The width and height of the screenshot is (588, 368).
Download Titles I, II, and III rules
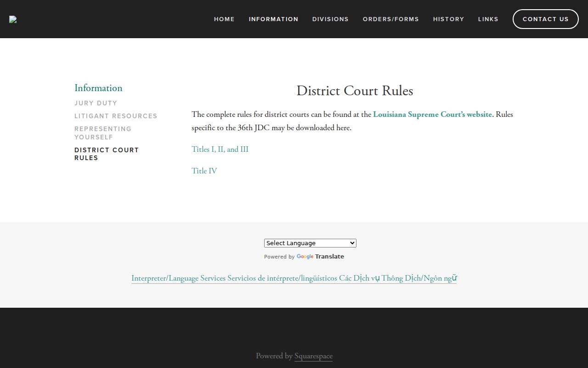click(x=220, y=149)
